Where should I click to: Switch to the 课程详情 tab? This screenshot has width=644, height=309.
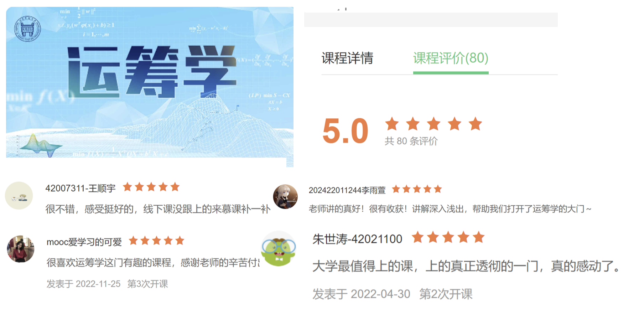click(347, 58)
